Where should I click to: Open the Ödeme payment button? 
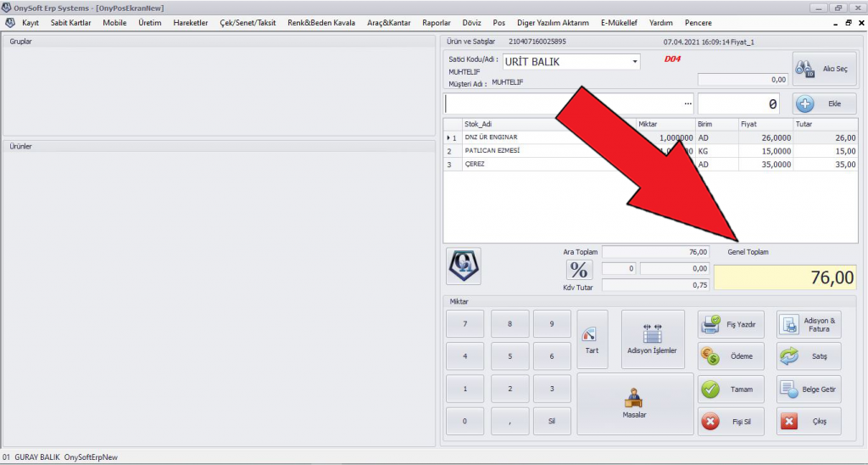coord(731,356)
